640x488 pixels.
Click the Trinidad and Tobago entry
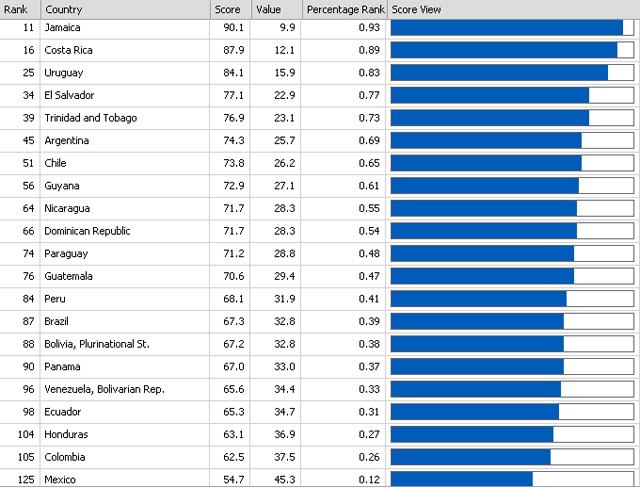click(91, 118)
